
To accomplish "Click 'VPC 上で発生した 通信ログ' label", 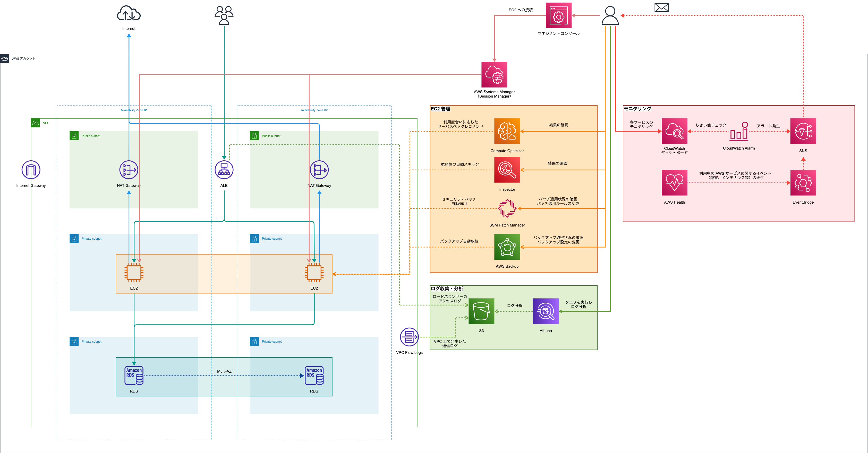I will coord(449,344).
